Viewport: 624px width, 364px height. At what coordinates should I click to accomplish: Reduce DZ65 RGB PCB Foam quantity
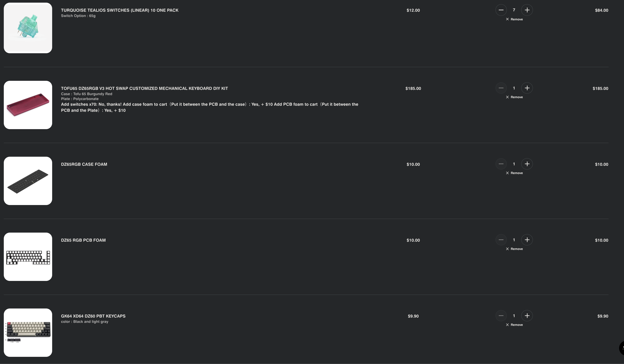(501, 240)
